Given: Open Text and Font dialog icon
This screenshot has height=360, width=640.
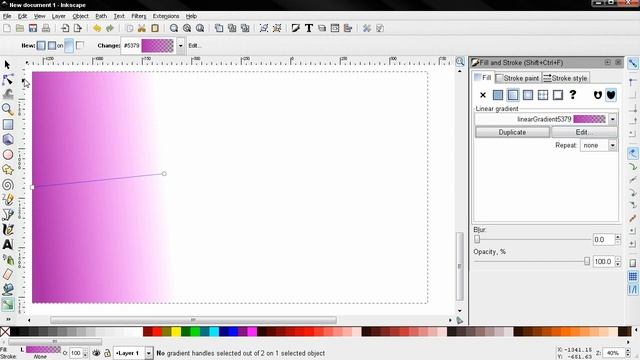Looking at the screenshot, I should [x=309, y=28].
